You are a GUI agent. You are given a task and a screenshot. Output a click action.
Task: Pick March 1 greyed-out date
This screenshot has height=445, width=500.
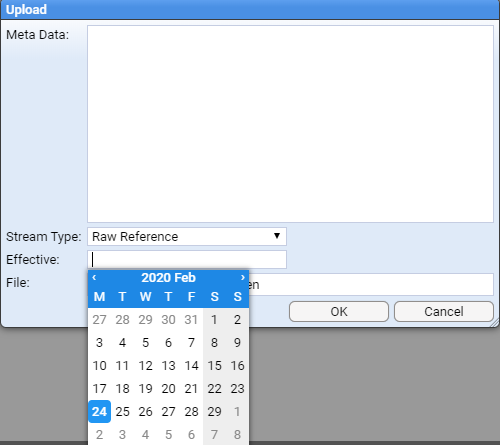tap(237, 412)
